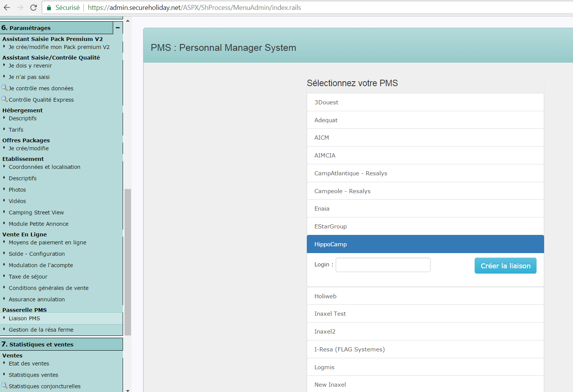Click magnifier icon beside 'Statistiques conjoncturelles'
Screen dimensions: 573x392
(x=5, y=386)
